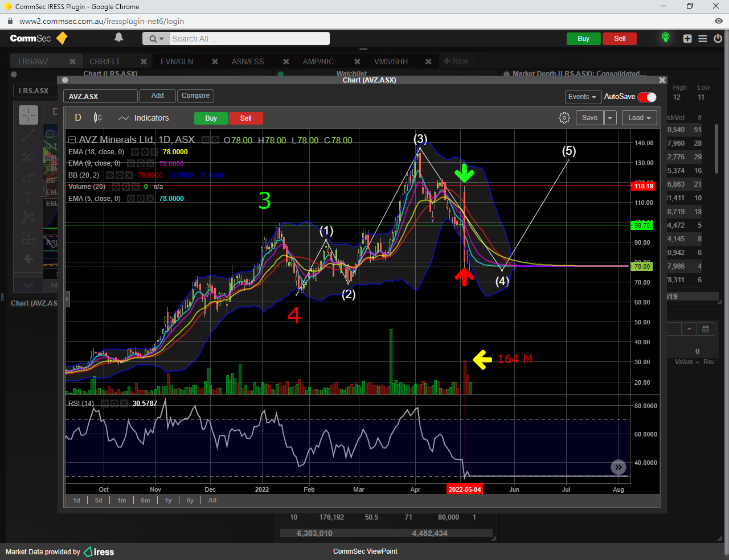
Task: Select the All time range
Action: tap(212, 501)
